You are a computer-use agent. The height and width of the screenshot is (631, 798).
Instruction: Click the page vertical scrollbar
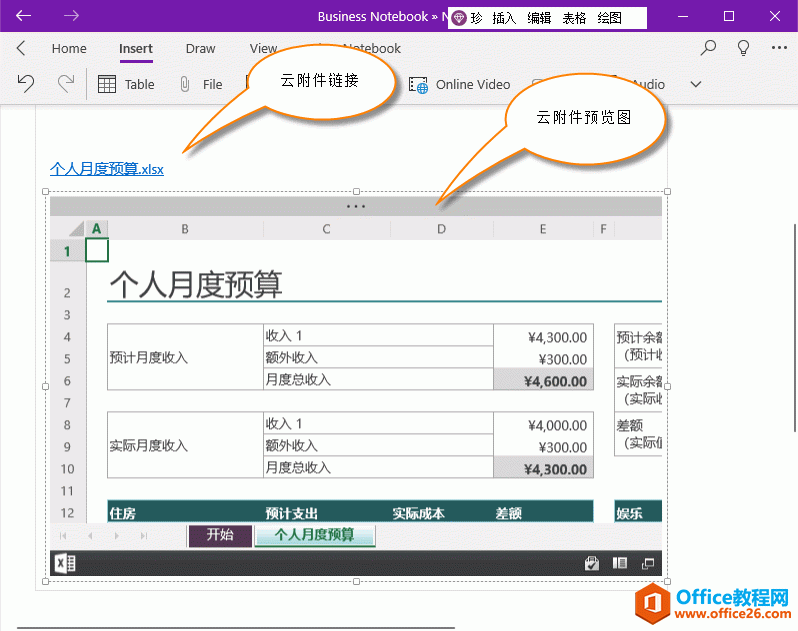[x=795, y=328]
